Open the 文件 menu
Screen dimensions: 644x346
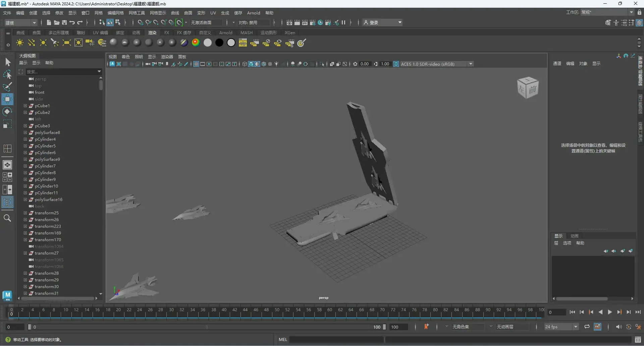(7, 13)
